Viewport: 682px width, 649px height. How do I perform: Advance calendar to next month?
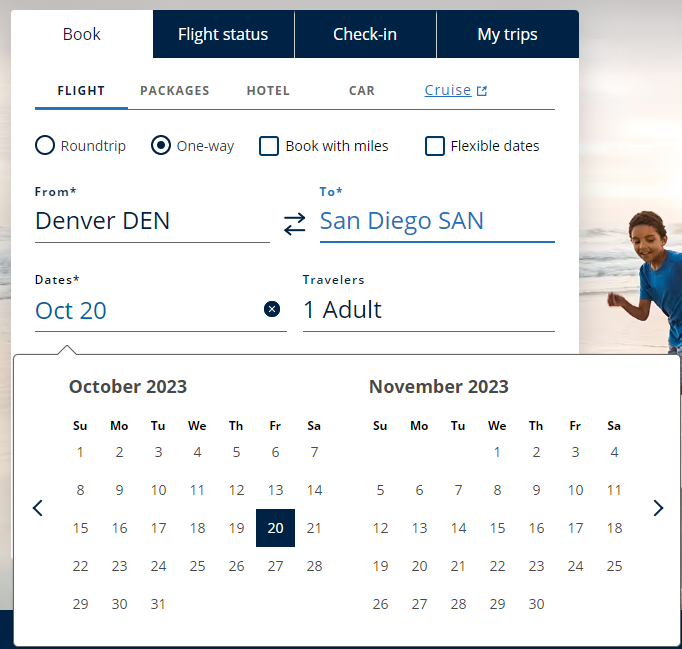tap(658, 508)
